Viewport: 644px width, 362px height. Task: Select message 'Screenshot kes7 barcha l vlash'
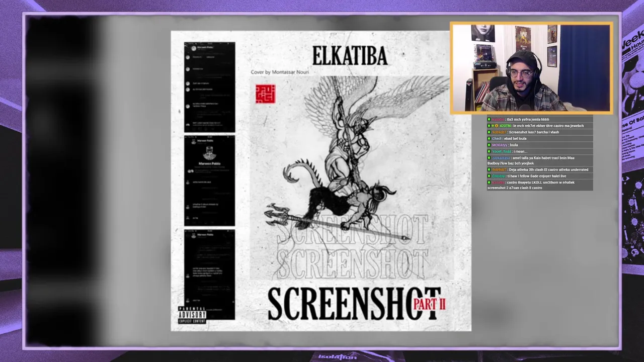534,132
